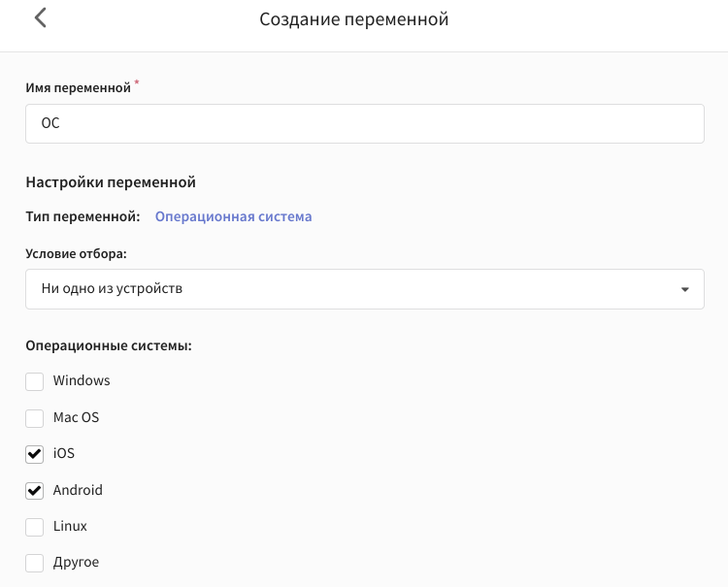
Task: Click the iOS option label
Action: [64, 453]
